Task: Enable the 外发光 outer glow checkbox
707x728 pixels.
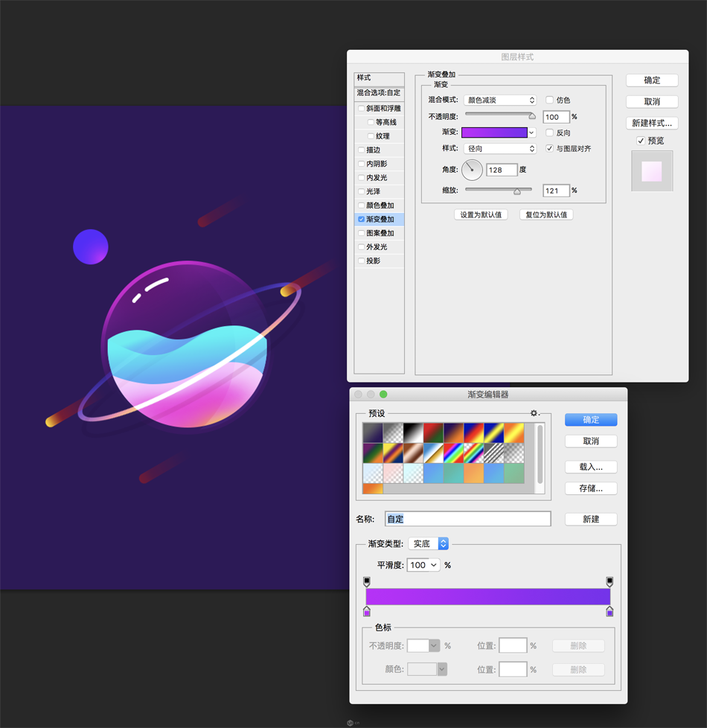Action: pyautogui.click(x=361, y=247)
